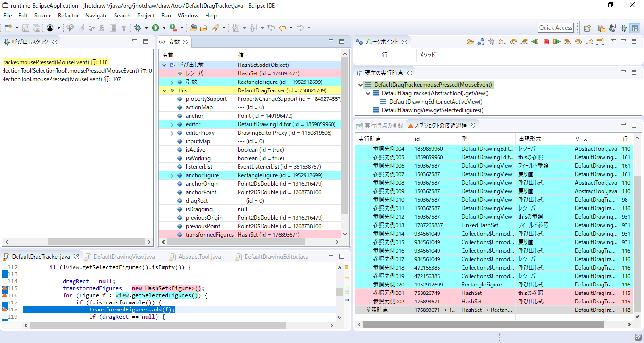
Task: Click the forward step-over icon in ブレークポイント toolbar
Action: 578,42
